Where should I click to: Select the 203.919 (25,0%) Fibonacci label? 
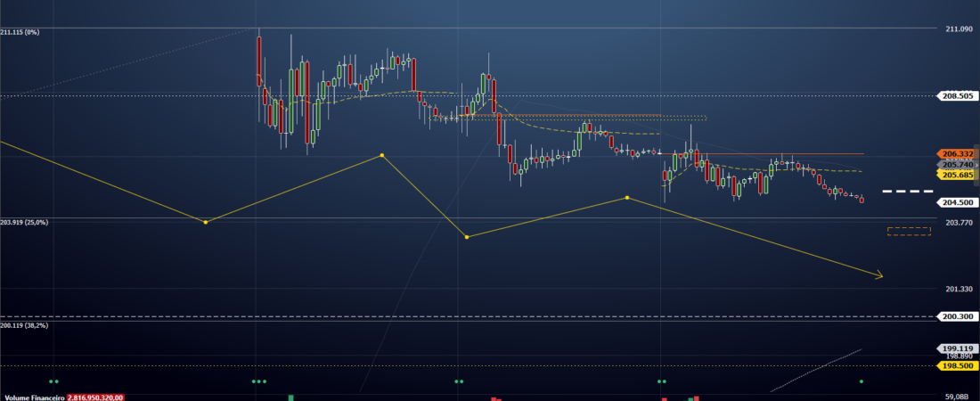point(24,222)
